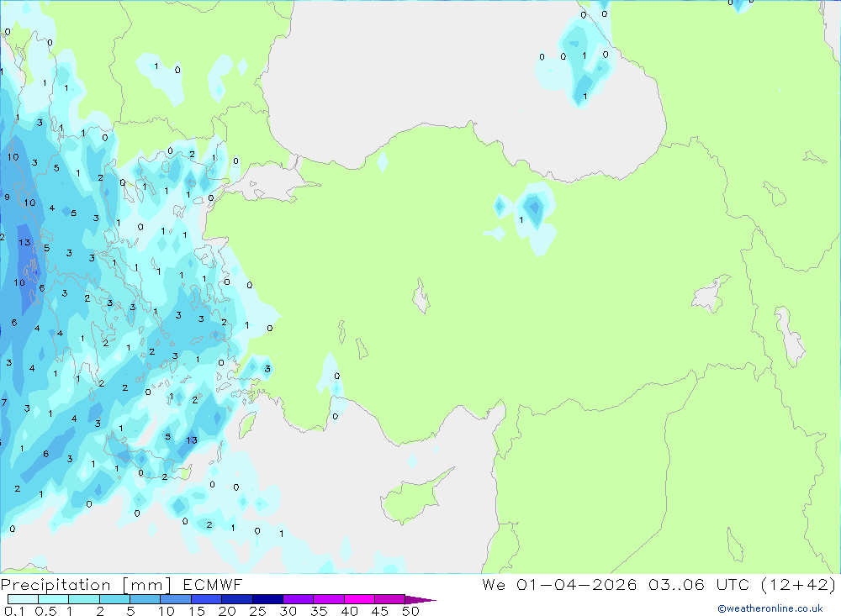This screenshot has width=841, height=616.
Task: Select the 30–35 mm violet legend box
Action: click(299, 599)
